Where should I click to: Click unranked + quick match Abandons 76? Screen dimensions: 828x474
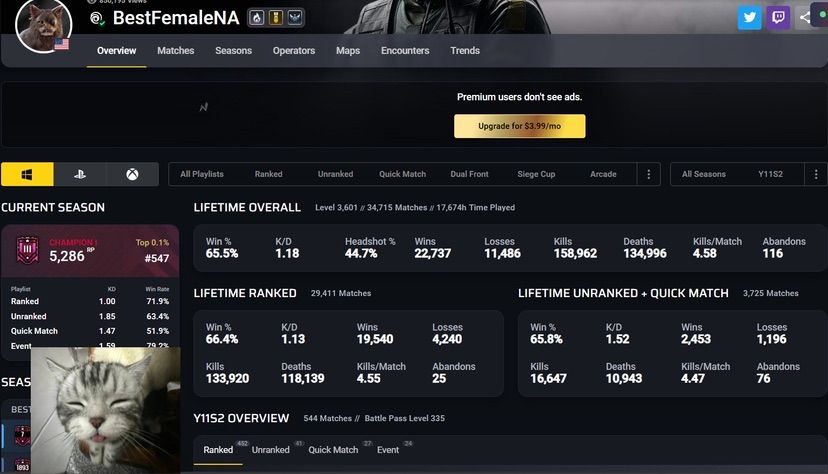[x=778, y=373]
